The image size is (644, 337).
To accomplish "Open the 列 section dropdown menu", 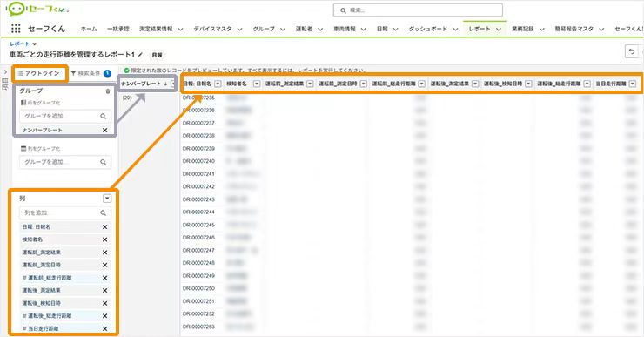I will (107, 199).
